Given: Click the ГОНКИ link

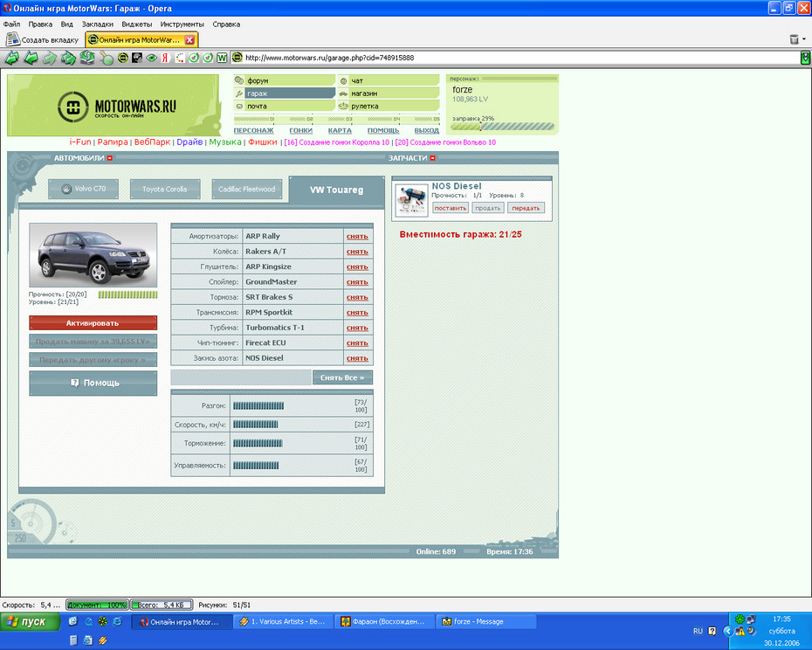Looking at the screenshot, I should 301,131.
